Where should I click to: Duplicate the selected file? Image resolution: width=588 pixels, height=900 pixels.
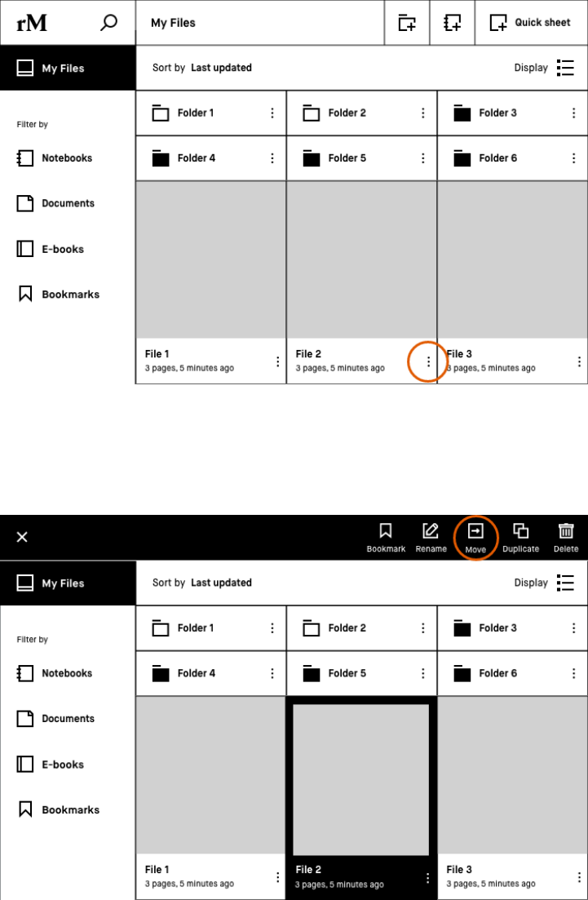point(521,538)
